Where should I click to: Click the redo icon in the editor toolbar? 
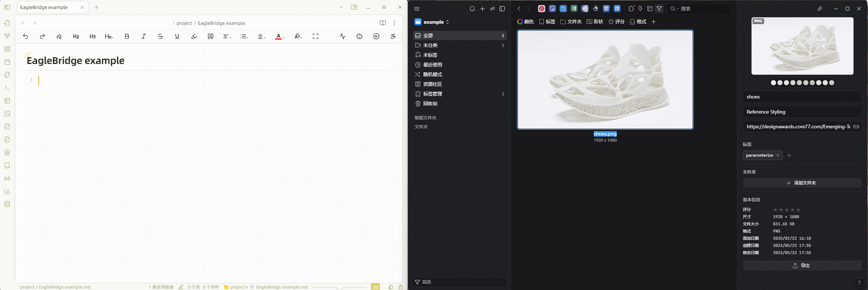42,36
